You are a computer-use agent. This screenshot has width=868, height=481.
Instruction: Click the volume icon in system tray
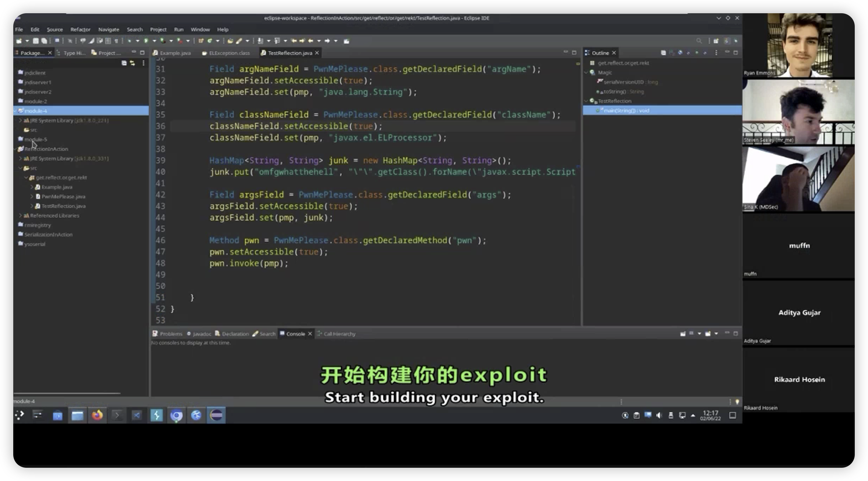[659, 416]
